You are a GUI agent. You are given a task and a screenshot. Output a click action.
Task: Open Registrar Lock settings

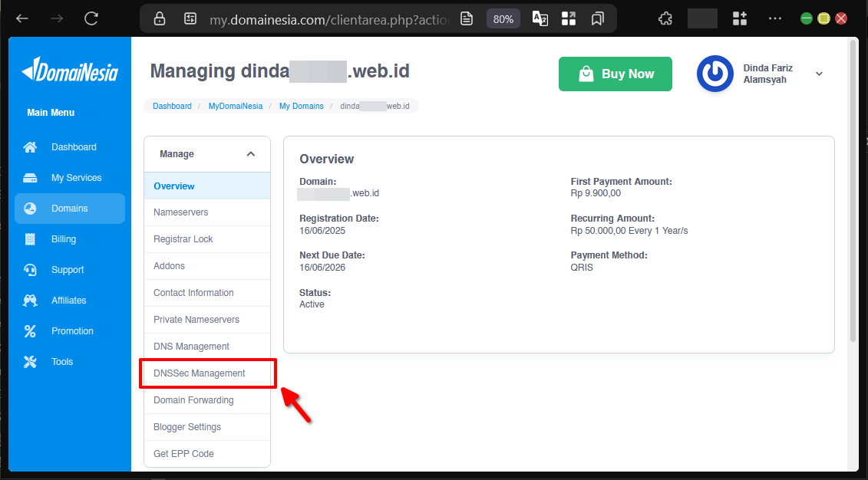[x=207, y=239]
